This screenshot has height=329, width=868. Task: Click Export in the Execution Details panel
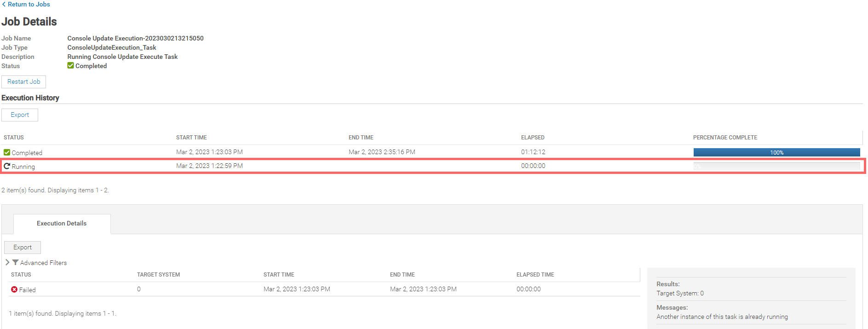(23, 248)
